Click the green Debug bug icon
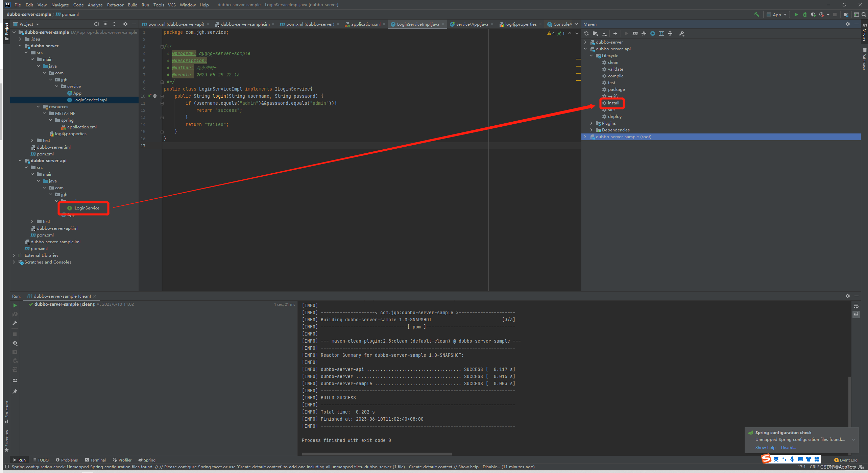The width and height of the screenshot is (868, 473). 805,15
